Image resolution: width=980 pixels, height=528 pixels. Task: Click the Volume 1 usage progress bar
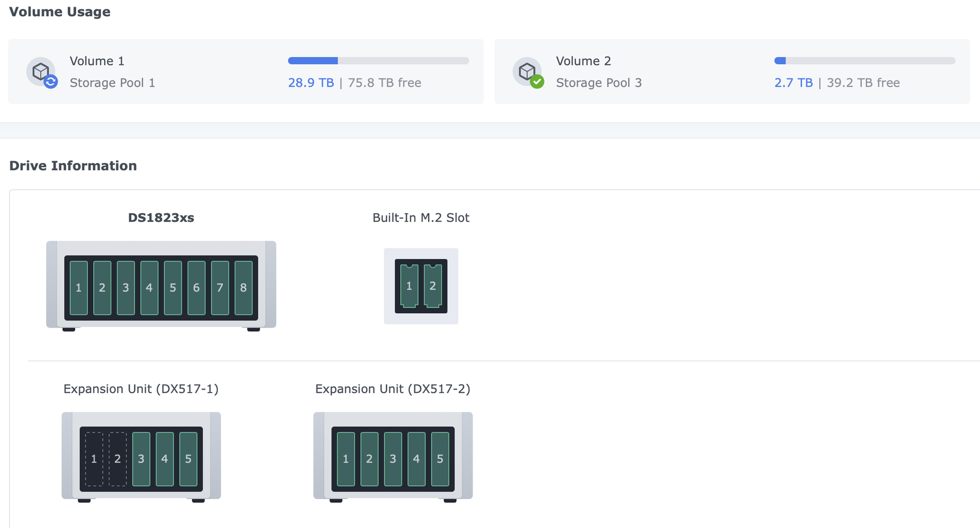coord(378,60)
